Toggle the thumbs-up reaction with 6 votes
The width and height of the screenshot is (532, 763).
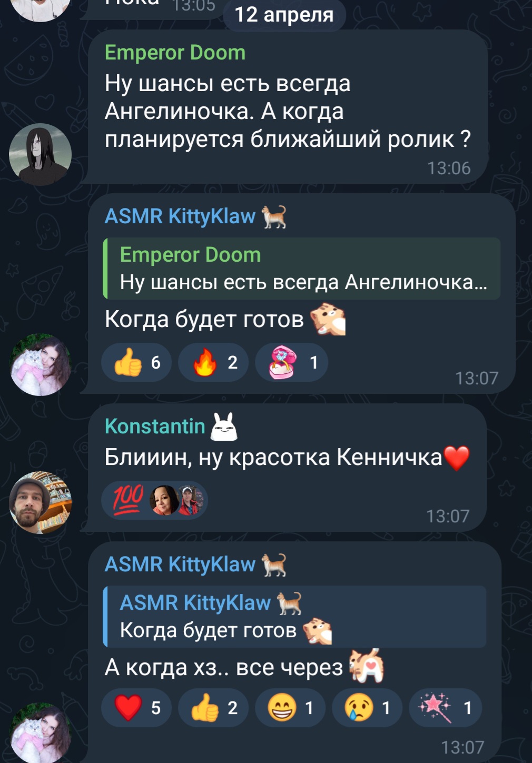pos(136,362)
